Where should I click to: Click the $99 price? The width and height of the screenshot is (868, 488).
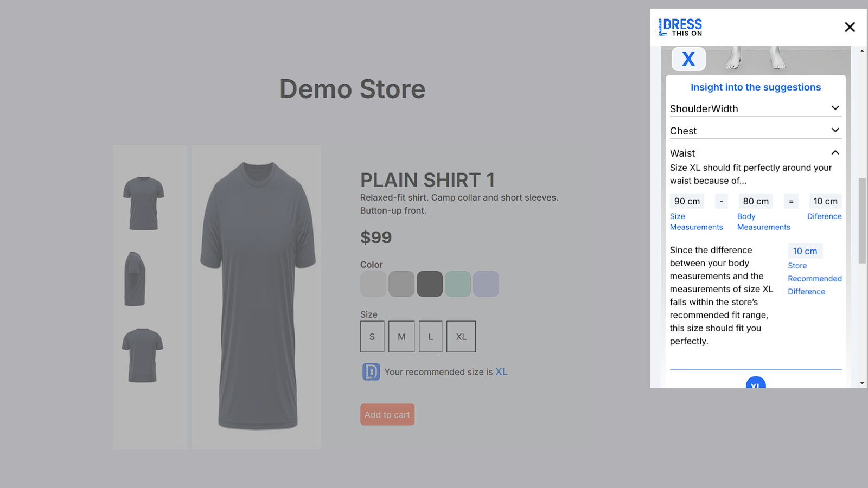pyautogui.click(x=376, y=237)
